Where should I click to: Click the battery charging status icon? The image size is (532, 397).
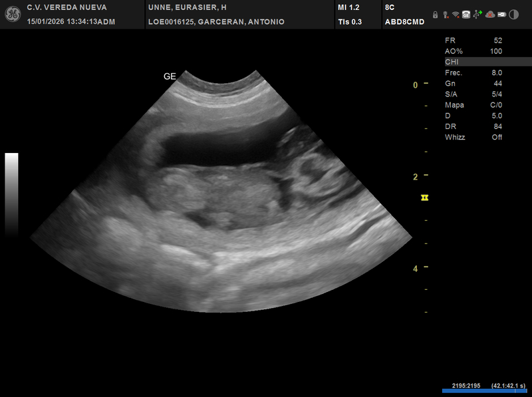[501, 14]
